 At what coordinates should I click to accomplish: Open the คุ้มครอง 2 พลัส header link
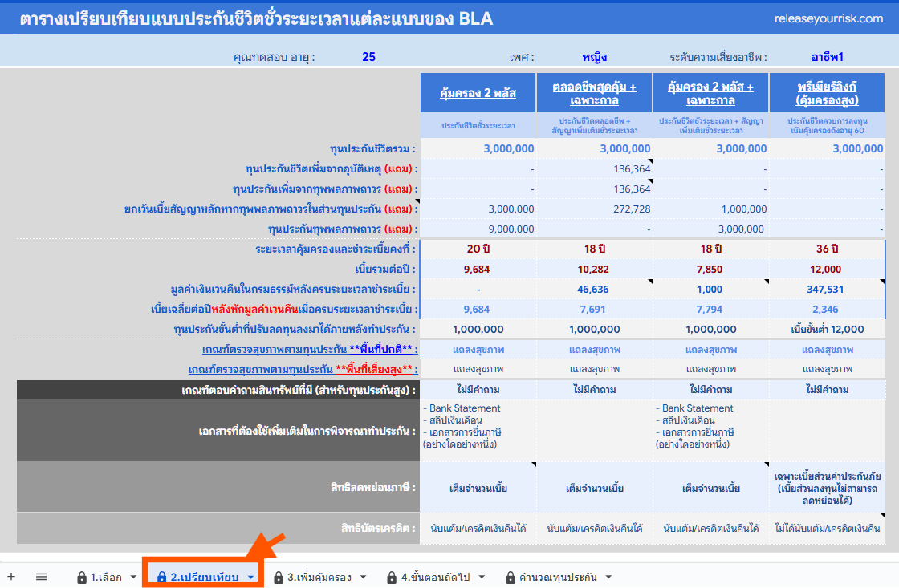click(478, 93)
